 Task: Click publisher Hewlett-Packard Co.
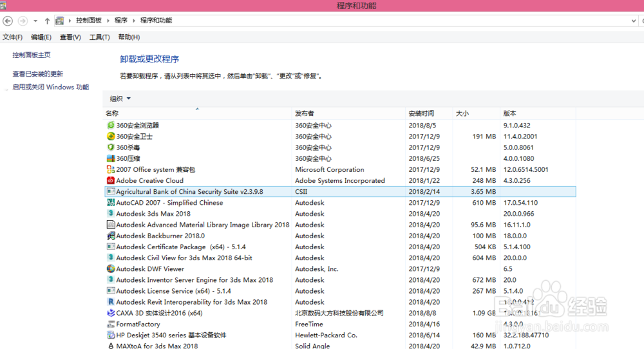326,335
